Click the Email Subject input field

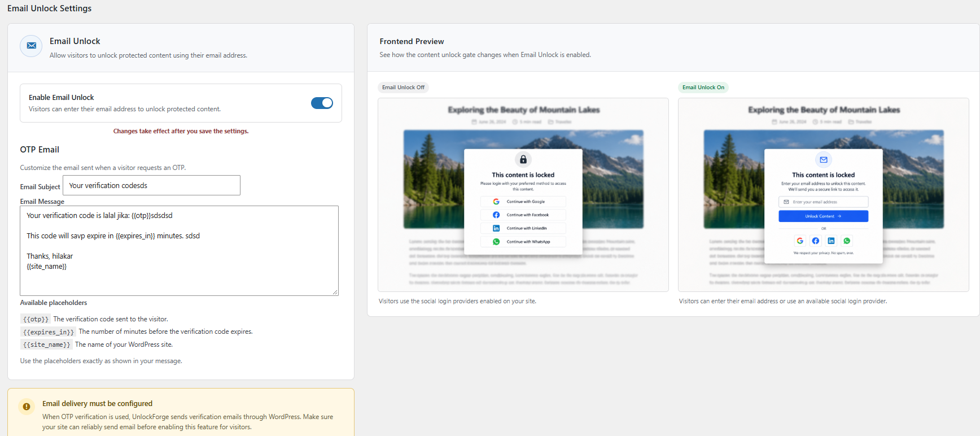[x=151, y=185]
